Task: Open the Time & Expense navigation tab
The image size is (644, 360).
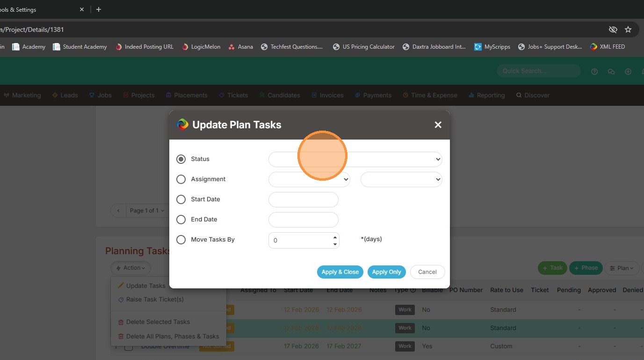Action: (430, 95)
